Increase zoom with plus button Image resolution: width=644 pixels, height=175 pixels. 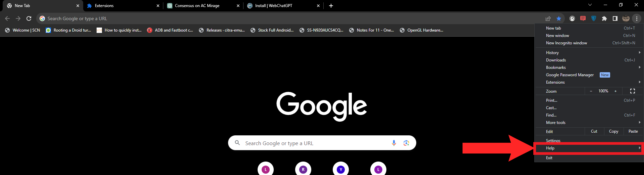(615, 91)
